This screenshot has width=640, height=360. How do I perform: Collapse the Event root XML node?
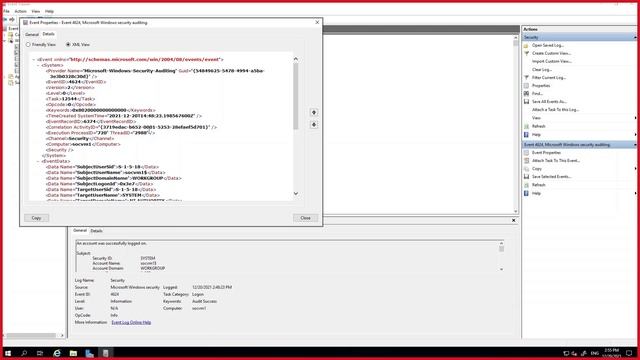point(33,60)
